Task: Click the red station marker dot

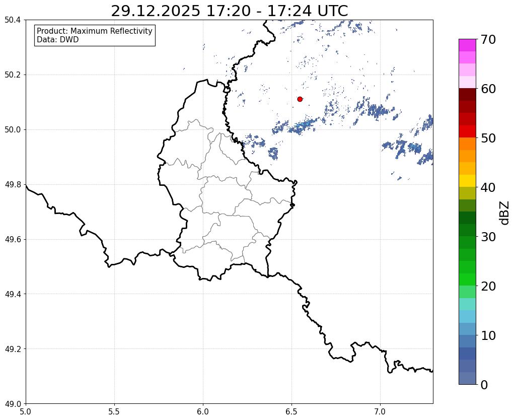Action: (x=300, y=99)
